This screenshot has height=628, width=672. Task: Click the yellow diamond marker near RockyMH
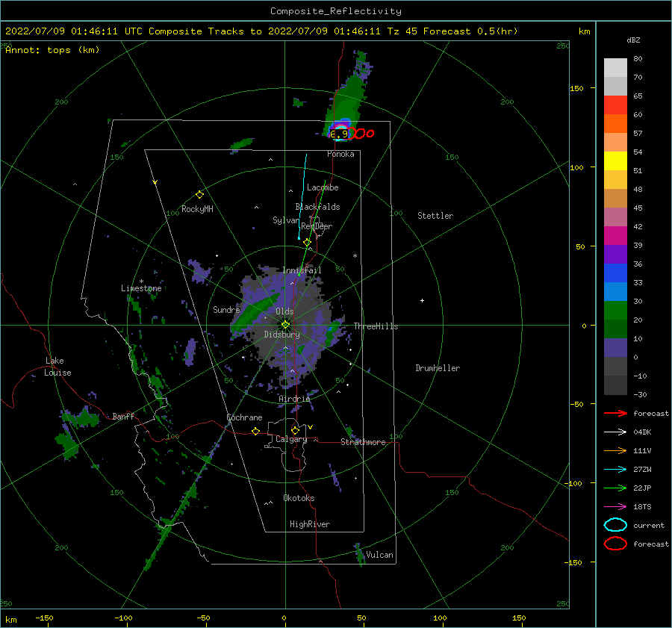click(199, 195)
